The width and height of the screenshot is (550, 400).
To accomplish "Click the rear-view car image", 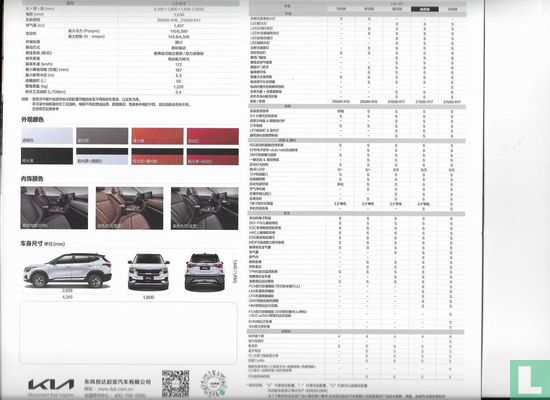I will coord(205,272).
